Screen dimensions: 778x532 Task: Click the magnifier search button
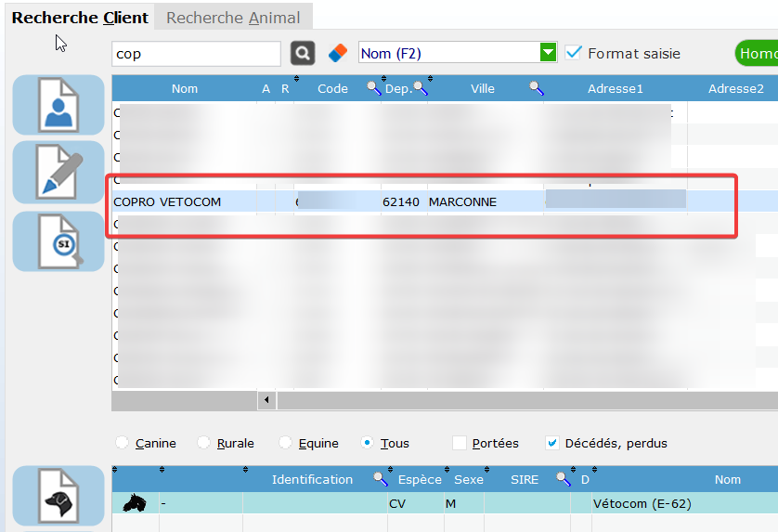tap(304, 53)
